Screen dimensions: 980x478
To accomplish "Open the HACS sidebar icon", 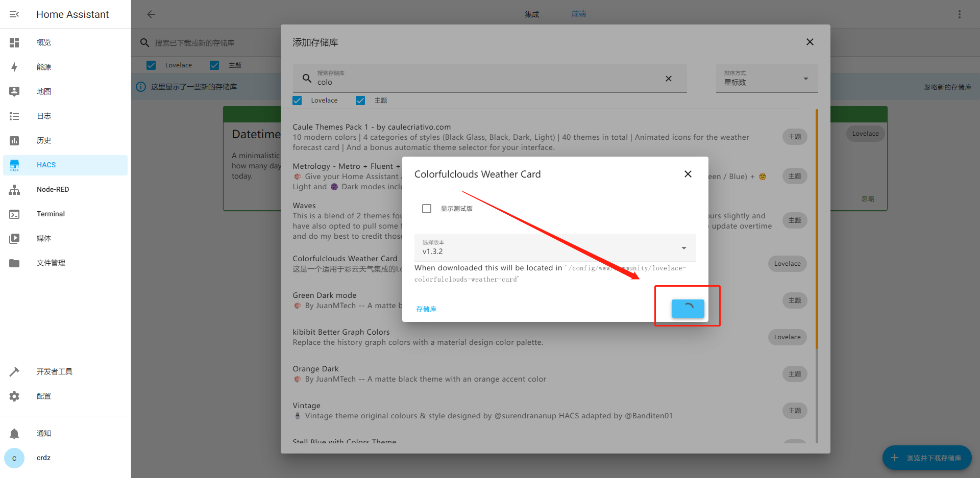I will (x=14, y=165).
